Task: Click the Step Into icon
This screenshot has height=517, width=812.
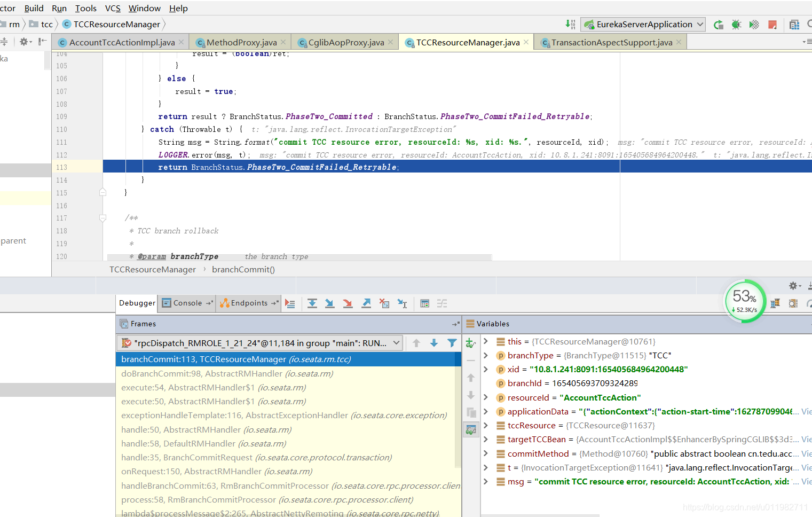Action: (329, 303)
